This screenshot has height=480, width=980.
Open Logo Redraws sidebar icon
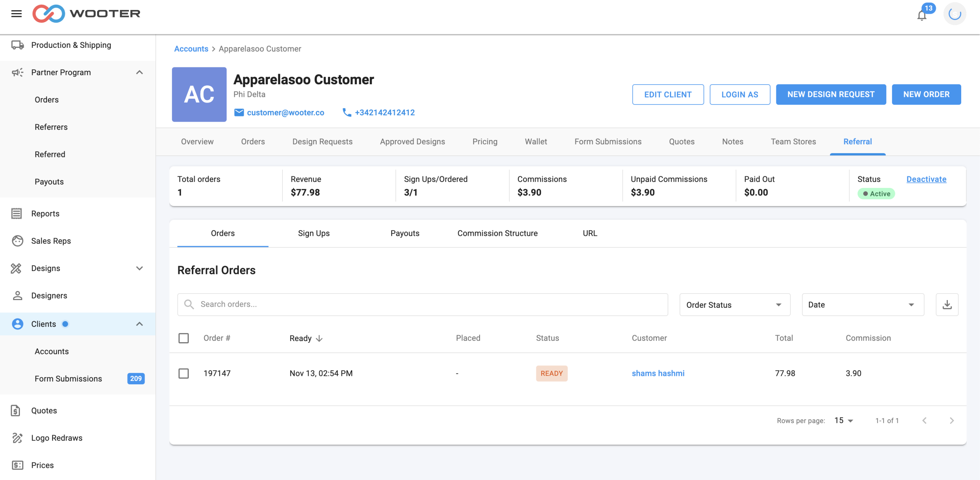pos(17,438)
